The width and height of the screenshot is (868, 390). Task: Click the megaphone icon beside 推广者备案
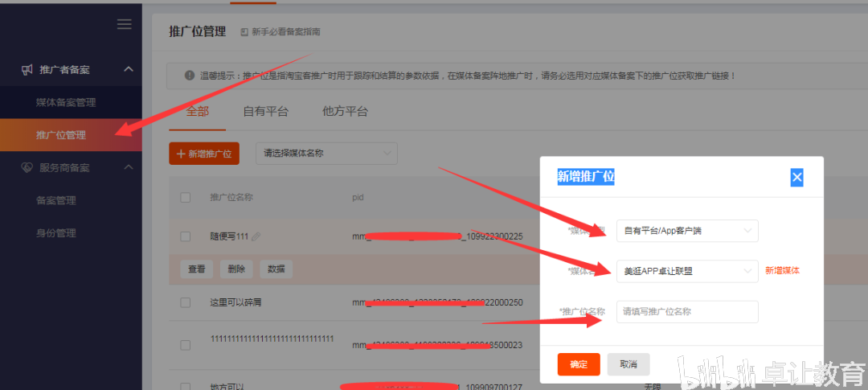[27, 70]
